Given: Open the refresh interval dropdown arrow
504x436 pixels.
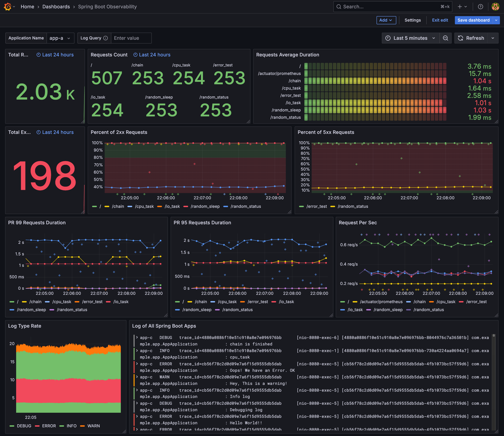Looking at the screenshot, I should tap(493, 38).
